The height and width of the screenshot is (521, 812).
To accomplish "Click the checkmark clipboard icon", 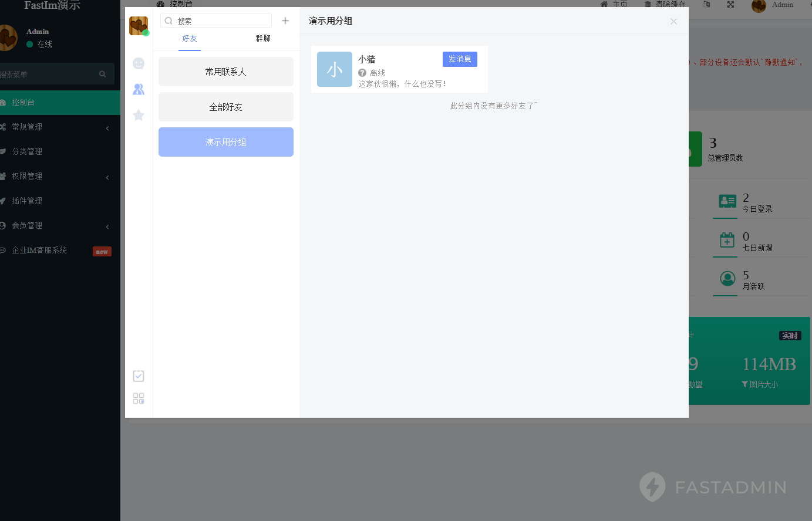I will (139, 376).
